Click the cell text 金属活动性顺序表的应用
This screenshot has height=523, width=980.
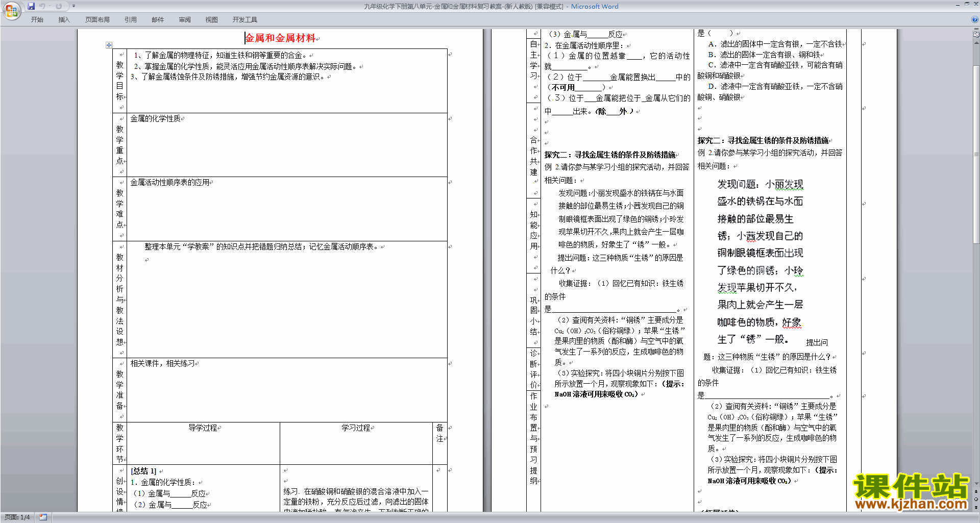169,182
